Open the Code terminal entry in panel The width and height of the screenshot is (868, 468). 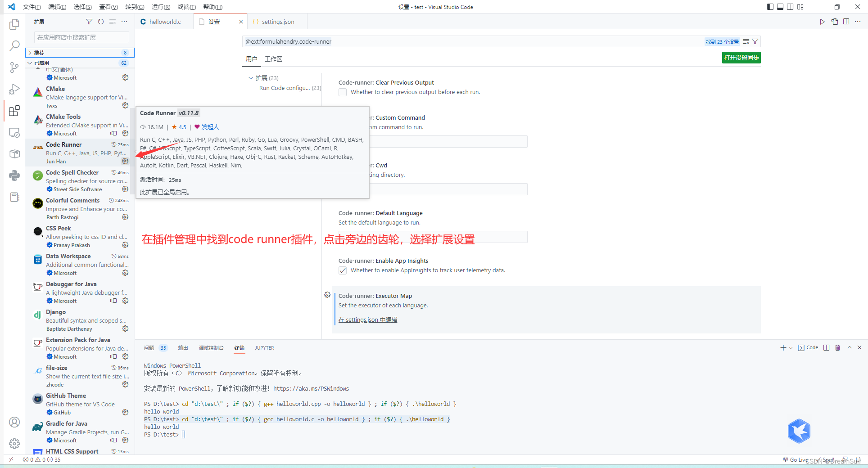(808, 347)
